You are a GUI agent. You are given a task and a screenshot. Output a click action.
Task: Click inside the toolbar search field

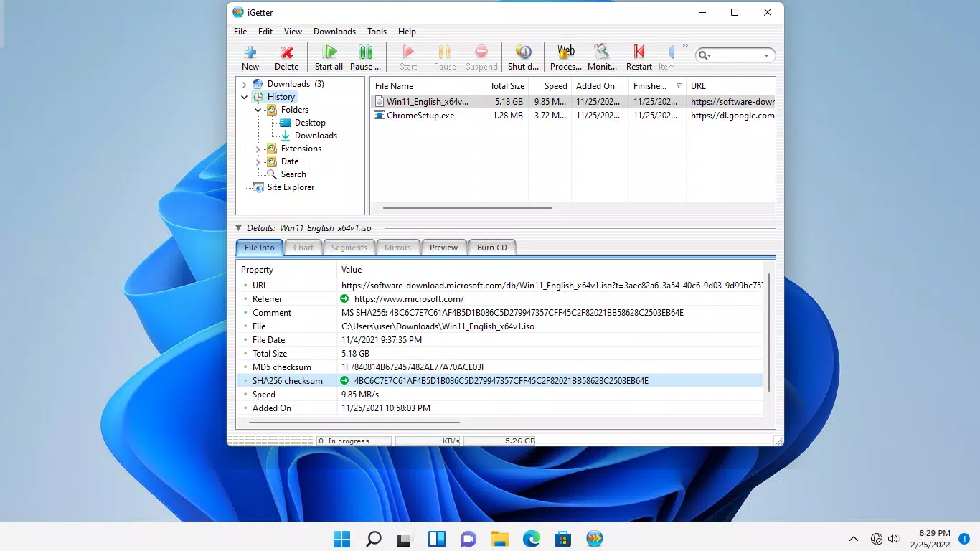click(736, 55)
